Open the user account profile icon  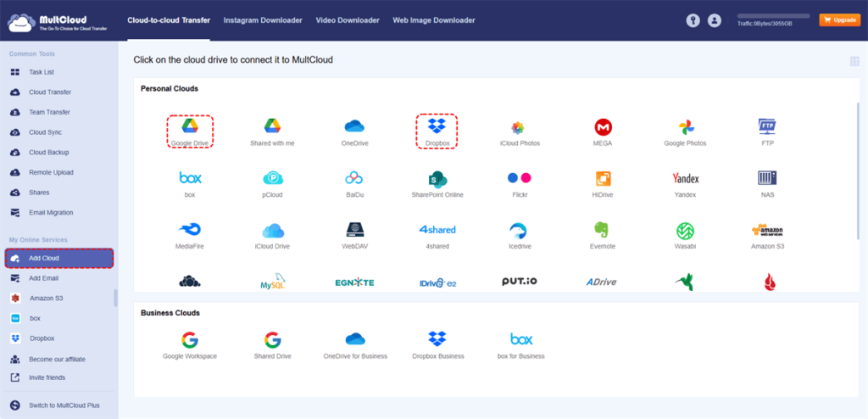[715, 20]
